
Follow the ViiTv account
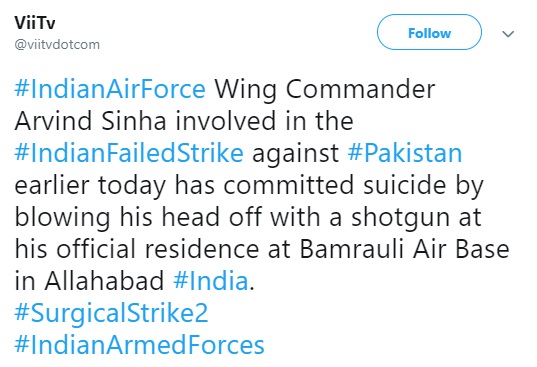429,32
